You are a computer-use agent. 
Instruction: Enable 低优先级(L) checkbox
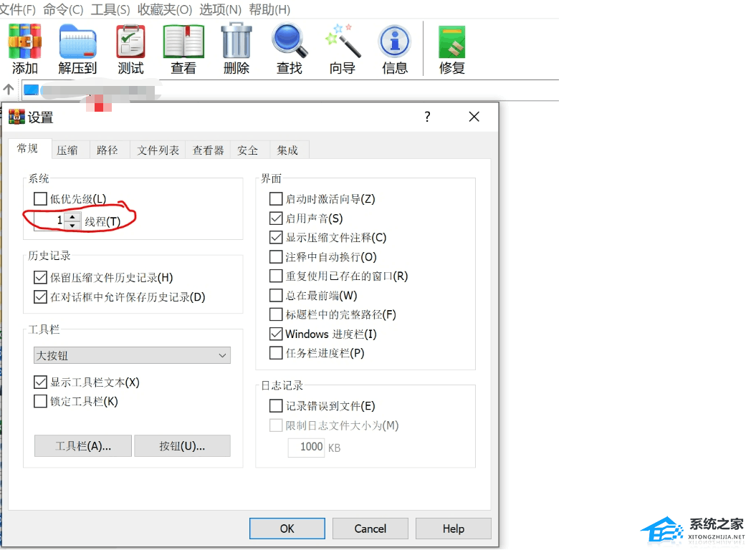click(40, 198)
